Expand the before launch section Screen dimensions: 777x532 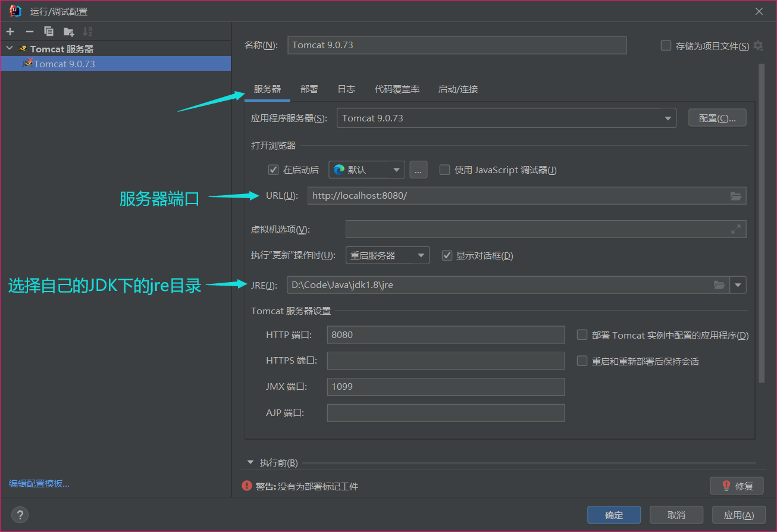click(250, 462)
